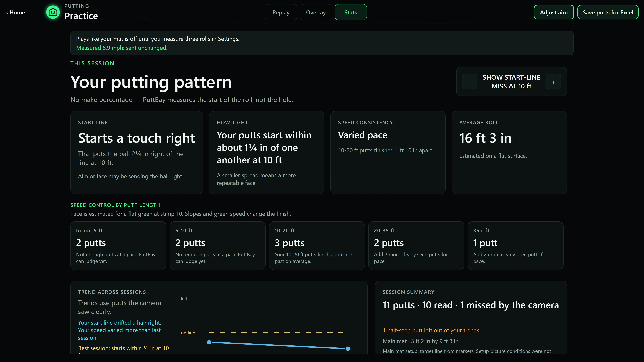The height and width of the screenshot is (362, 644).
Task: Select the Average Roll card
Action: point(509,152)
